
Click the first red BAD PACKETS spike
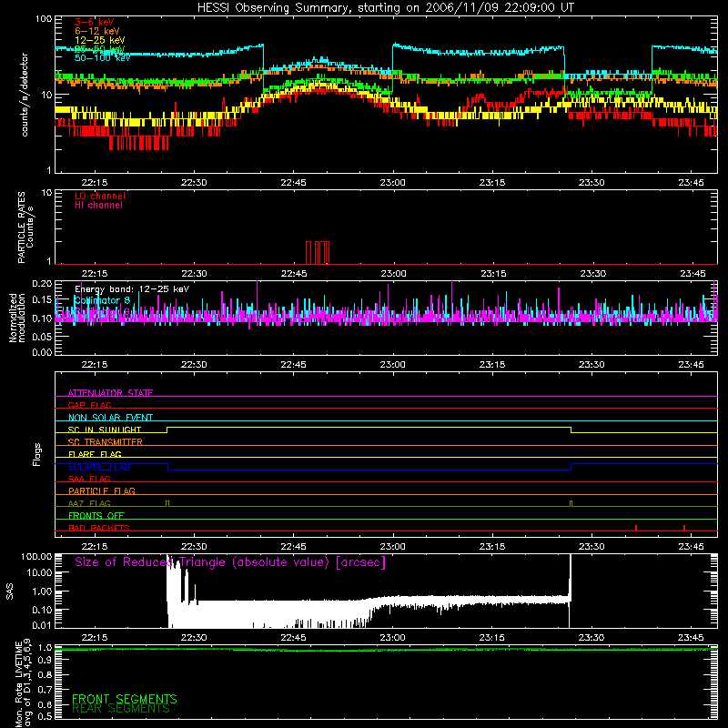pos(636,528)
